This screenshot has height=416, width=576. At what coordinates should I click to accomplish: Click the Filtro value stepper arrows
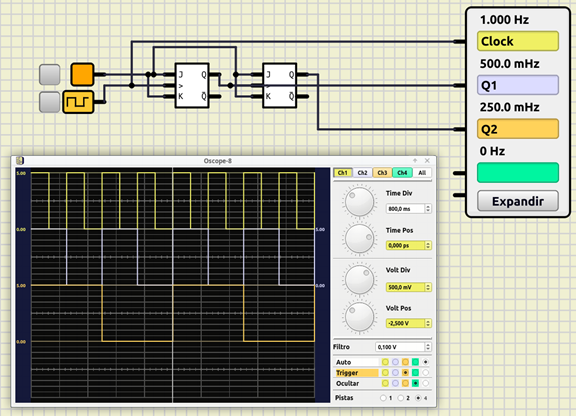[x=428, y=347]
